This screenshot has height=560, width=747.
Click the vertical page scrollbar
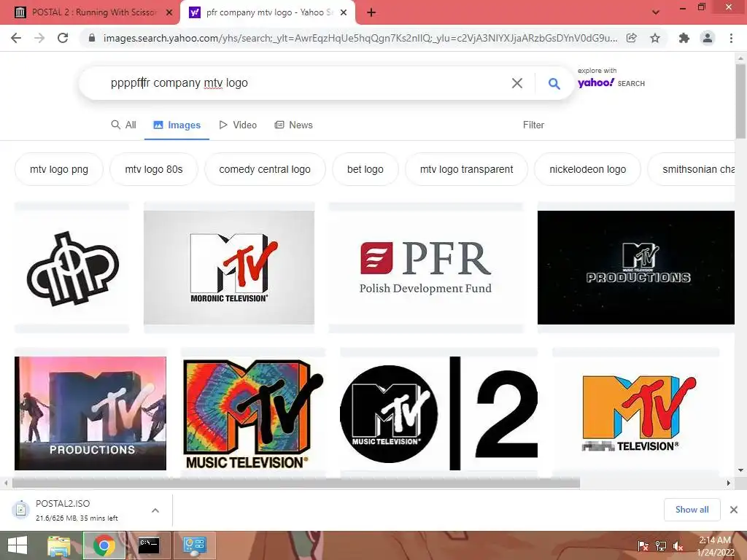coord(740,100)
